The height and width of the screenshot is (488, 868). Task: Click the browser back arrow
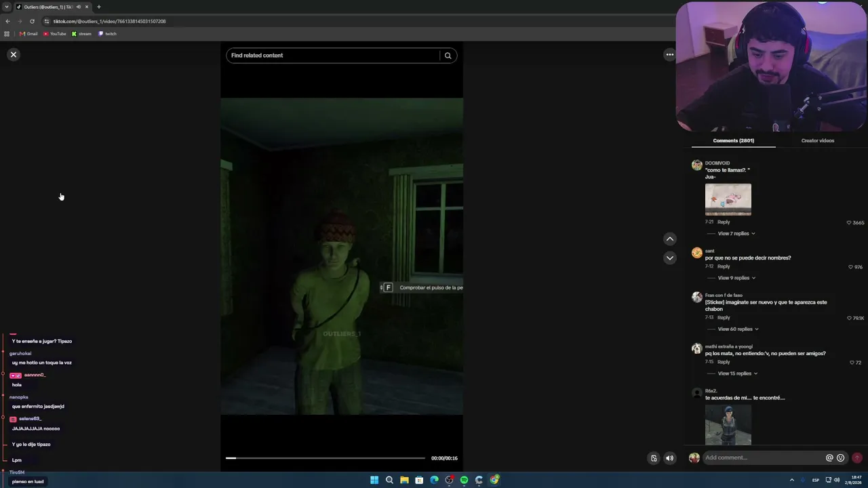[7, 21]
